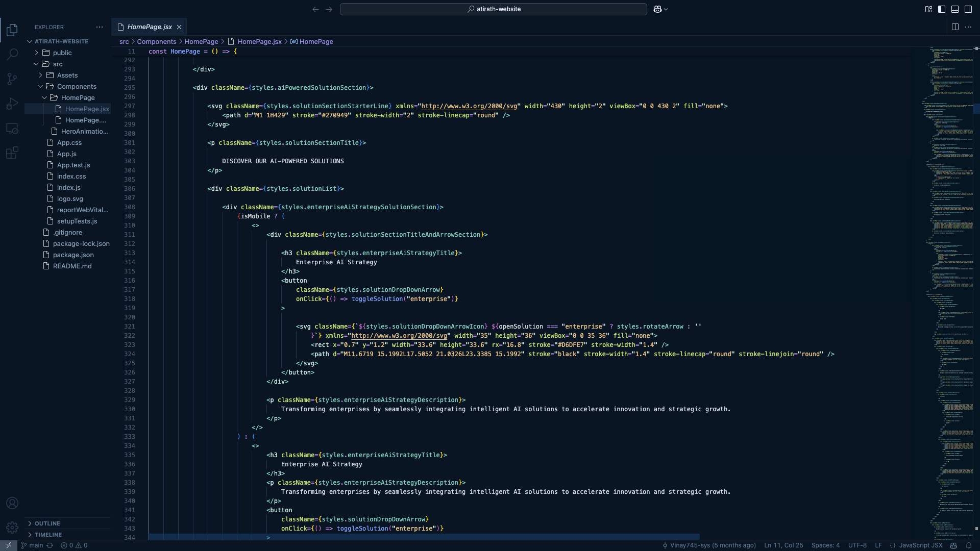Viewport: 980px width, 551px height.
Task: Toggle the bottom panel visibility
Action: click(955, 9)
